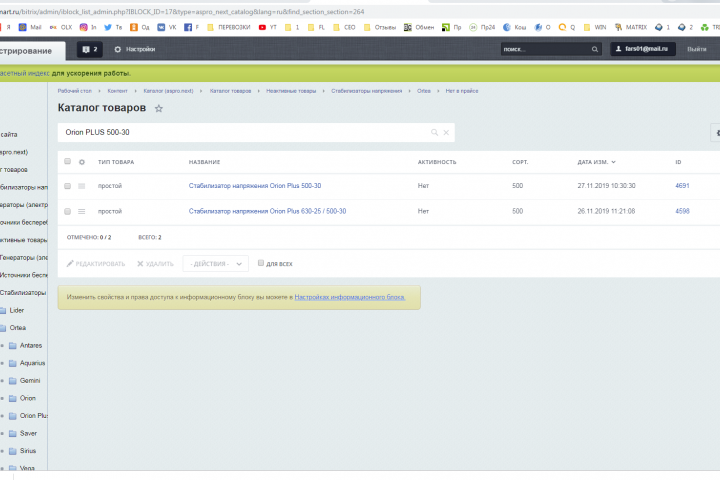Screen dimensions: 720x480
Task: Open the Lider folder in sidebar
Action: coord(17,310)
